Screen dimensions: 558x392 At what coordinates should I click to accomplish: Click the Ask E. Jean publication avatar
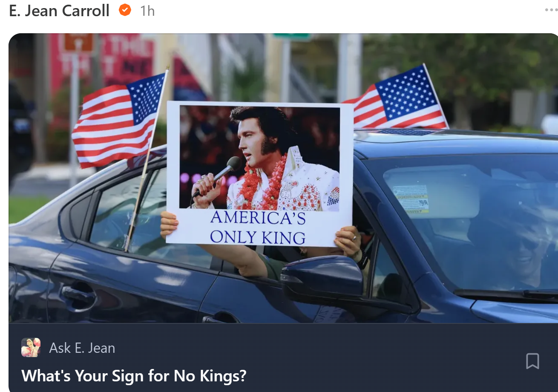[31, 347]
